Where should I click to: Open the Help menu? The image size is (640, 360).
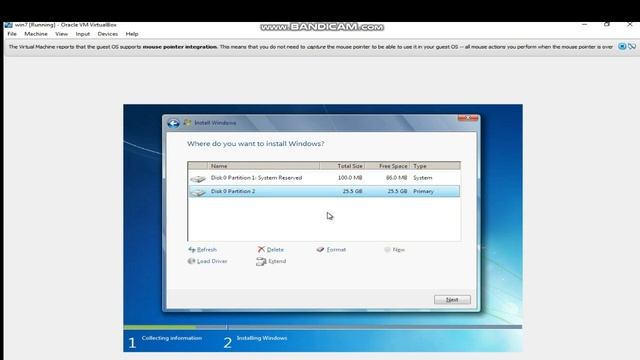[x=132, y=34]
